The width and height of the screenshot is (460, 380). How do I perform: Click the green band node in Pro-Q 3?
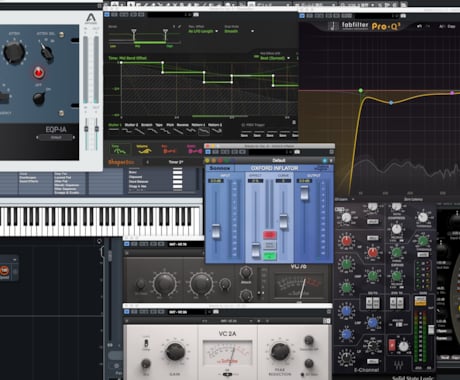(361, 90)
